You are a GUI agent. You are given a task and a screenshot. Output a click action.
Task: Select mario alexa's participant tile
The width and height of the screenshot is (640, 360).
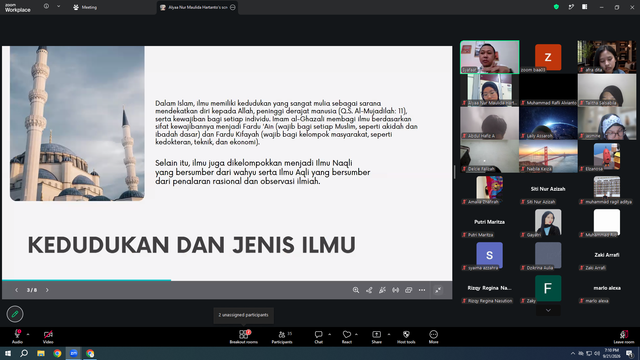point(607,288)
